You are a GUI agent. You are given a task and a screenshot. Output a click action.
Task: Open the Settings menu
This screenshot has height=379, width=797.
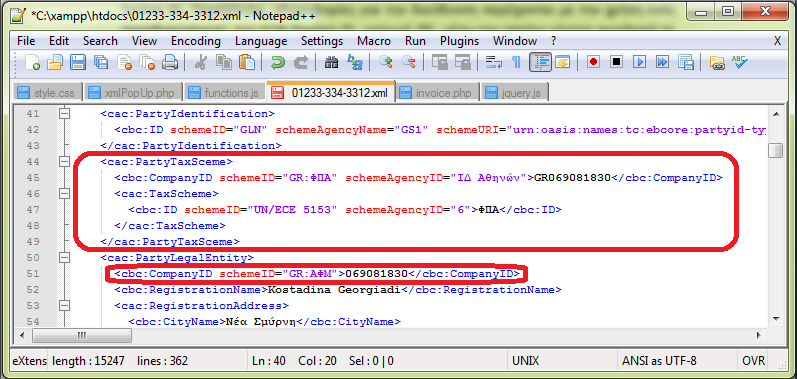click(x=322, y=41)
